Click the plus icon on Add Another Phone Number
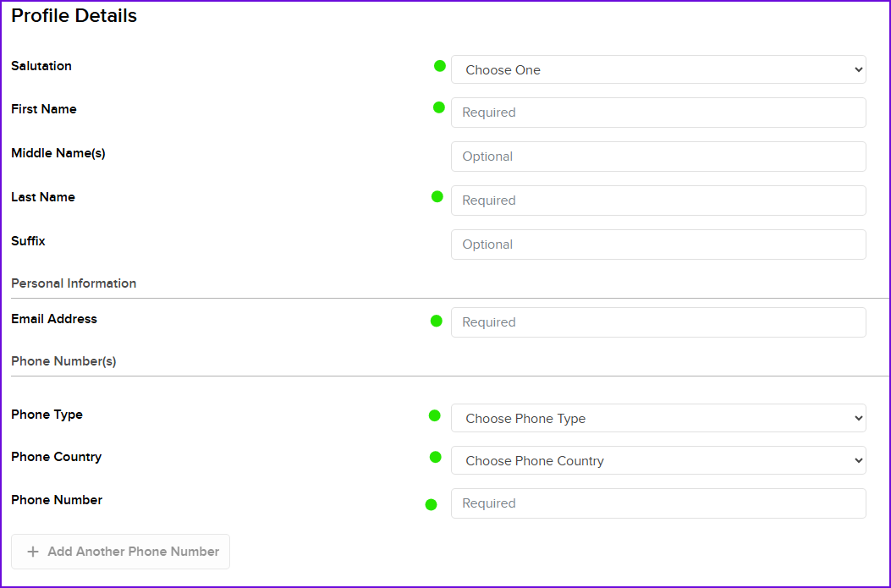The height and width of the screenshot is (588, 891). click(33, 552)
